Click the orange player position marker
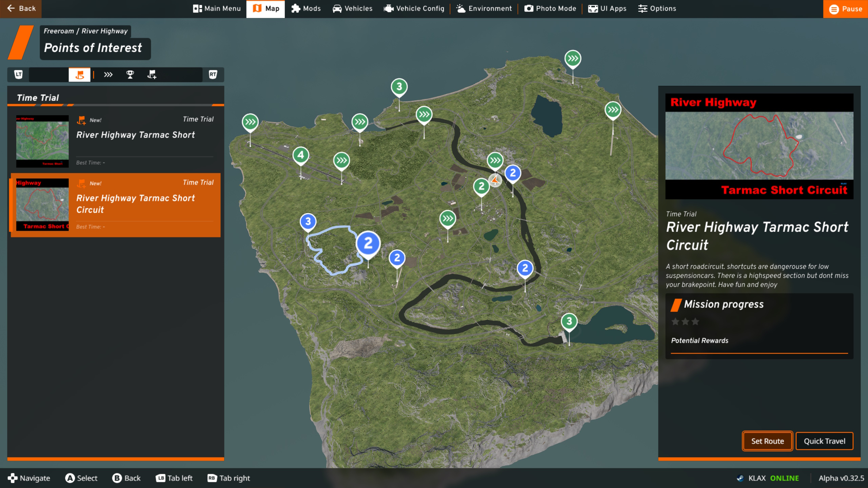The width and height of the screenshot is (868, 488). [495, 180]
